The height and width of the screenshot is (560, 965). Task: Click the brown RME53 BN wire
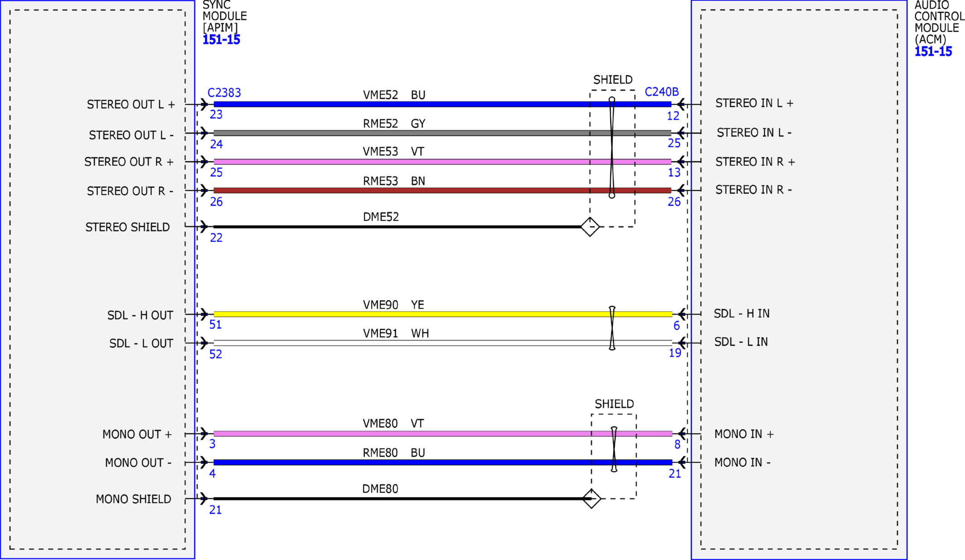[443, 190]
